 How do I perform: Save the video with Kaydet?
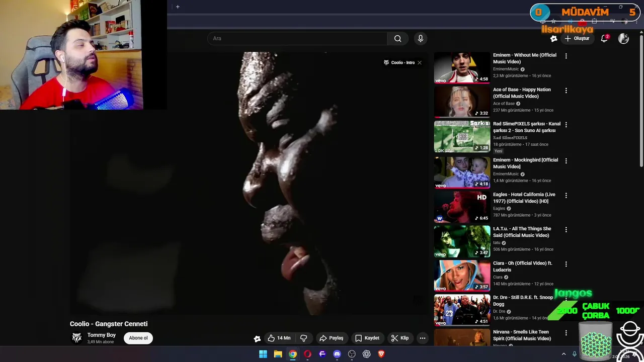click(367, 338)
